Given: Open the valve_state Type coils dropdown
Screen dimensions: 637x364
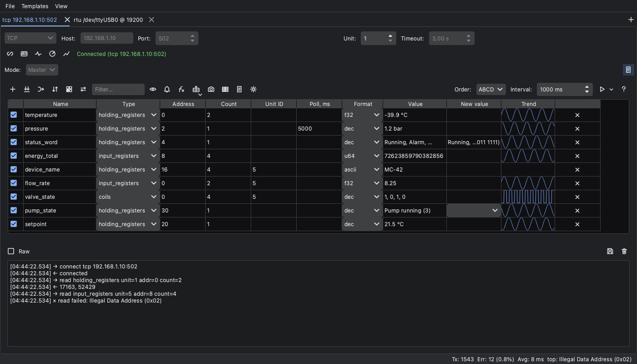Looking at the screenshot, I should tap(128, 197).
